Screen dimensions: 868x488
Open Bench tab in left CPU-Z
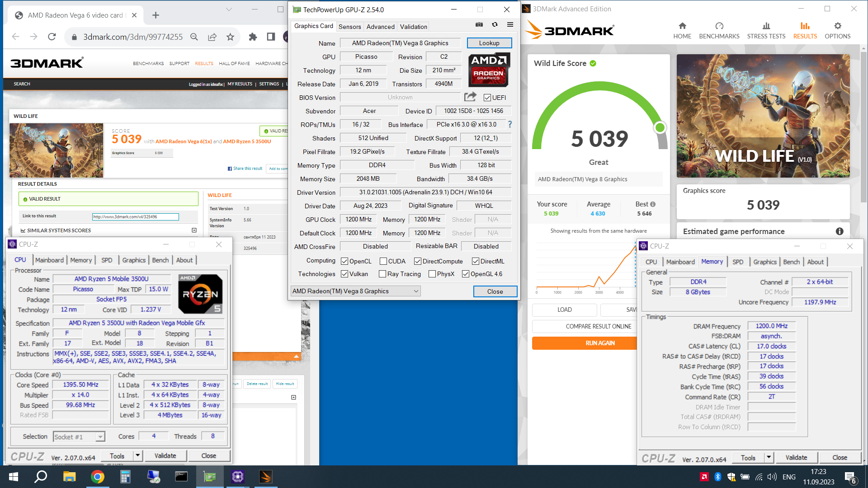(160, 260)
